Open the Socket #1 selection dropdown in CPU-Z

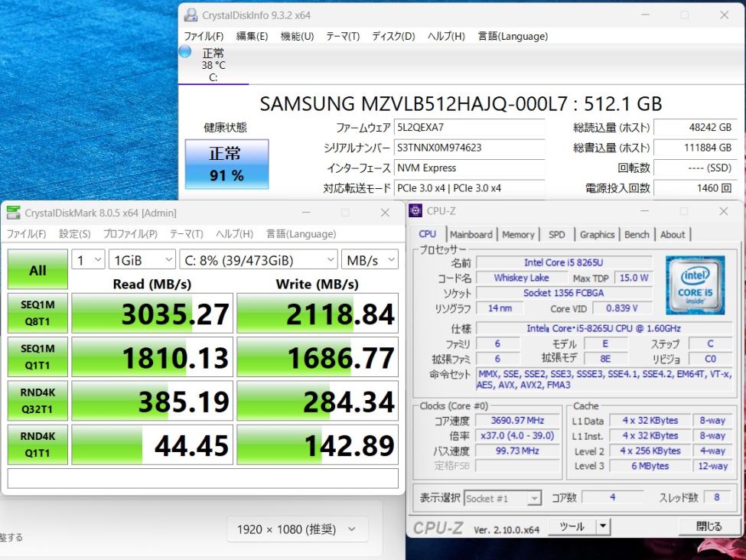503,498
